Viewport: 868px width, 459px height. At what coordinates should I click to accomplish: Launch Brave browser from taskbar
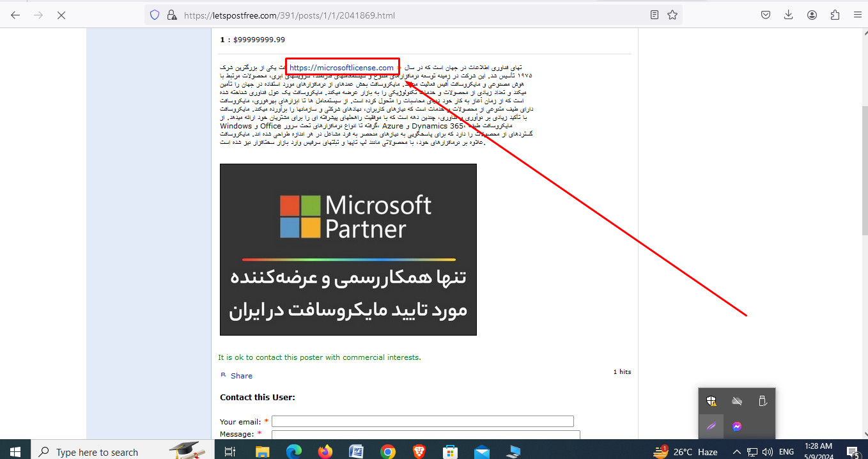click(x=419, y=451)
